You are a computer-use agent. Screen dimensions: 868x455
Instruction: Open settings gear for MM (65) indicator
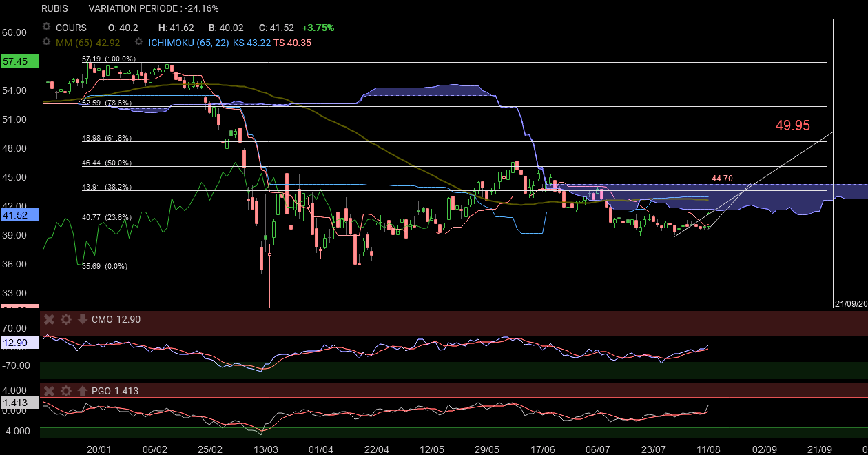click(47, 42)
